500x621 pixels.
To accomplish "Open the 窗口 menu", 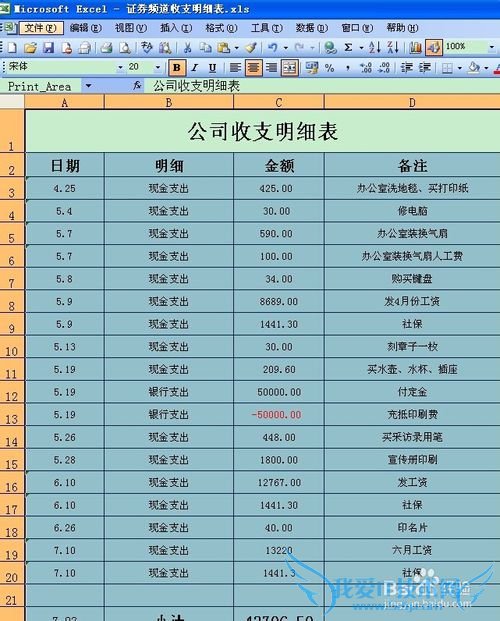I will point(357,28).
